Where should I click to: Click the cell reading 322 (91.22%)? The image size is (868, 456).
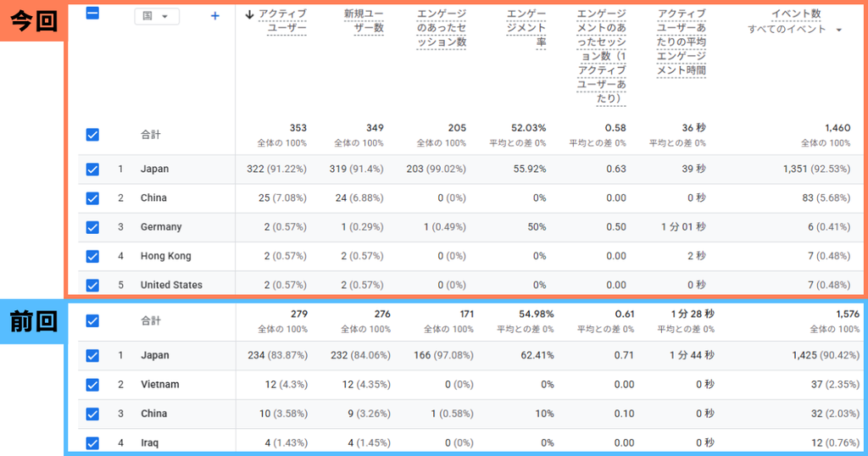tap(277, 169)
